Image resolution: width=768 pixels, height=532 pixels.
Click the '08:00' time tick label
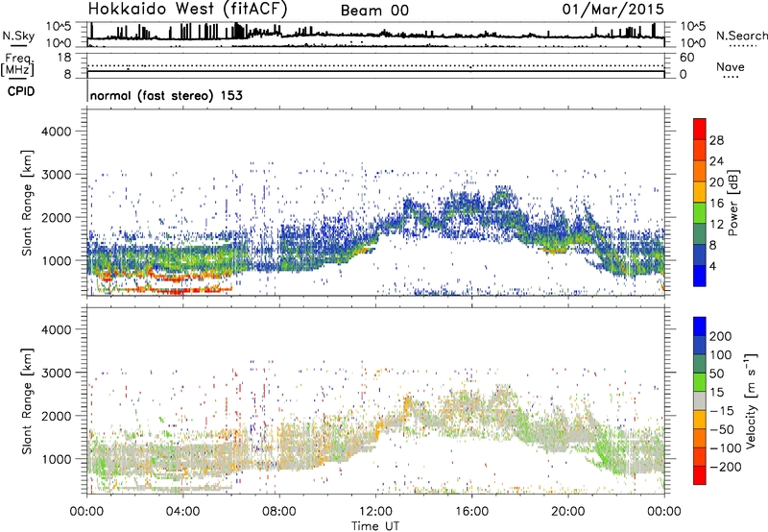(279, 512)
